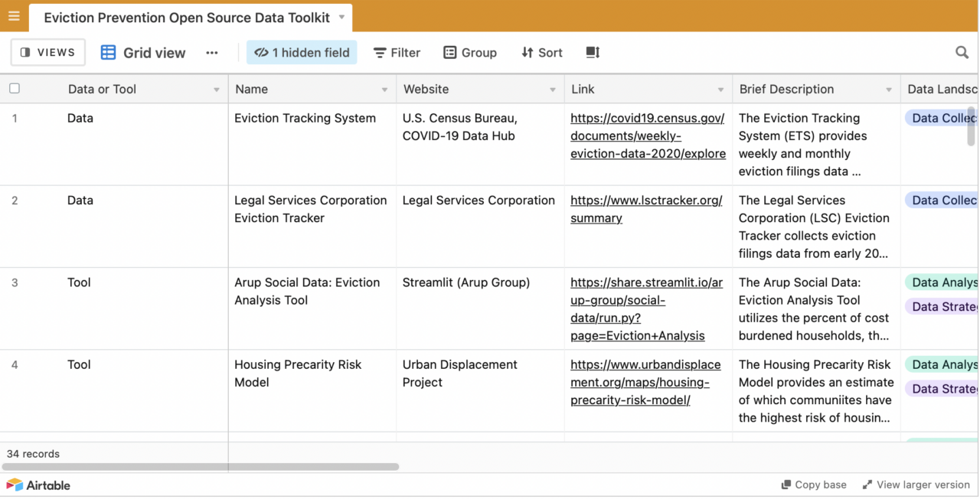
Task: Open the Name column menu arrow
Action: click(384, 90)
